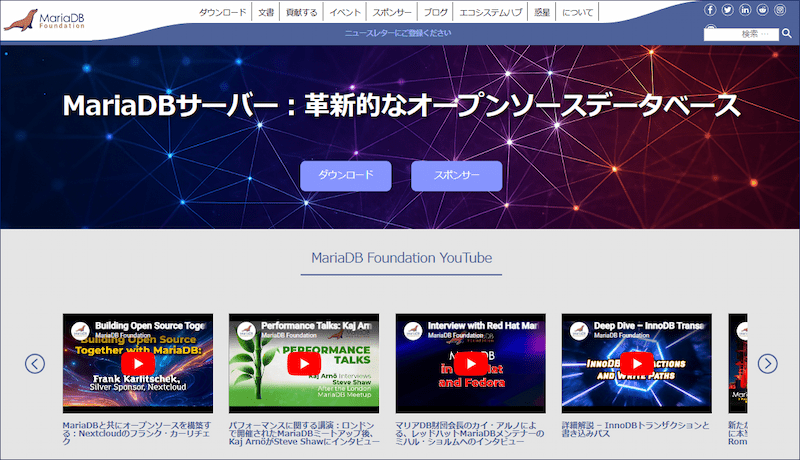Open the 惑星 menu item
800x460 pixels.
pyautogui.click(x=542, y=12)
